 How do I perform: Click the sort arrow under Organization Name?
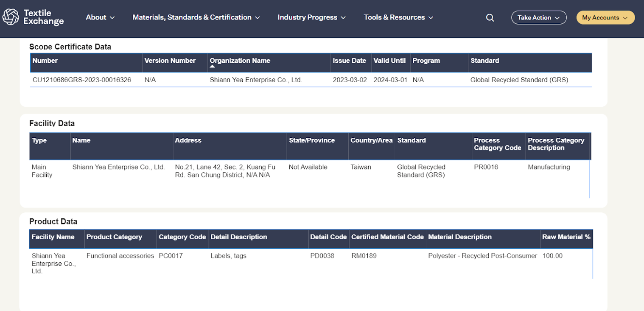pyautogui.click(x=213, y=67)
